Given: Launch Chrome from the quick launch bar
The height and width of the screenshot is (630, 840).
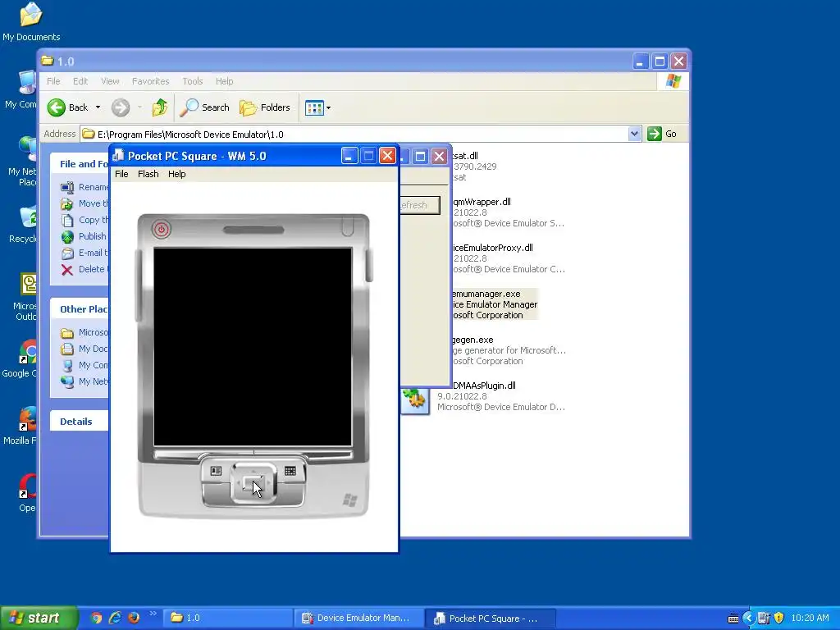Looking at the screenshot, I should pos(97,618).
